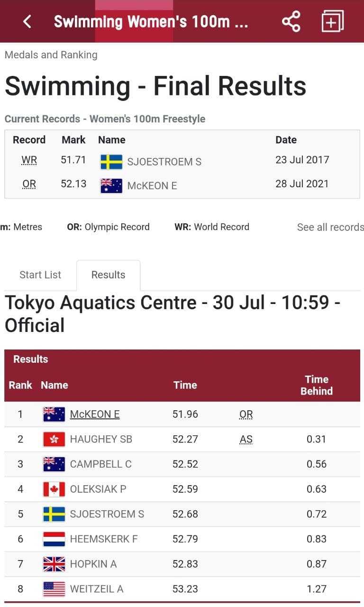Click Hong Kong flag beside HAUGHEY SB

click(54, 439)
